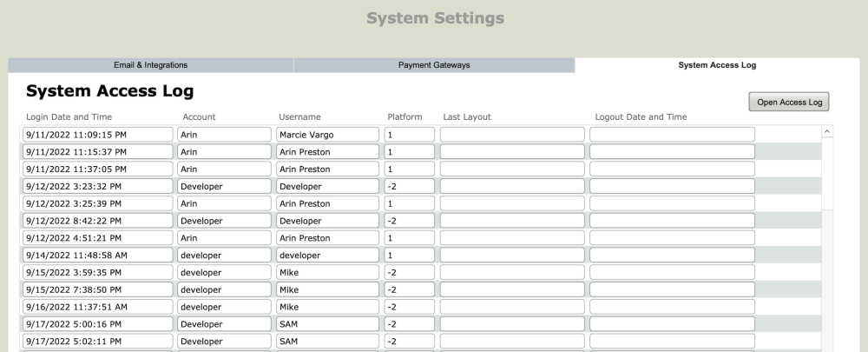Viewport: 868px width, 352px height.
Task: Click Platform field in 9/11/2022 11:15:37 PM row
Action: [409, 152]
